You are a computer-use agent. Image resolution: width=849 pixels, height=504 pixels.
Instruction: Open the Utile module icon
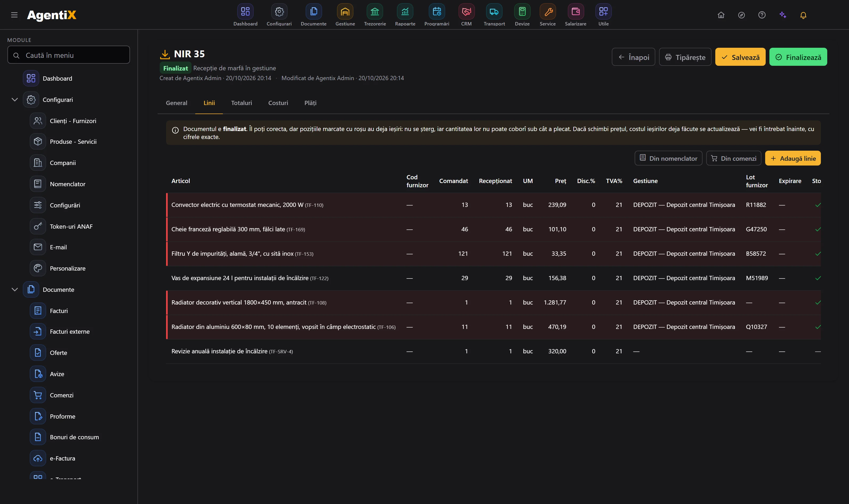click(604, 12)
